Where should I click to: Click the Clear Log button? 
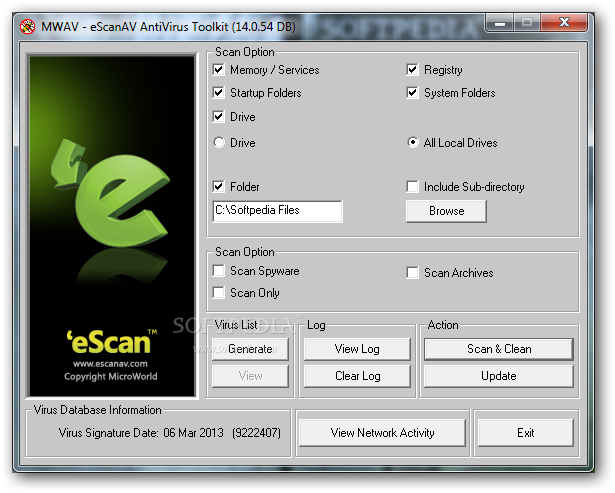pos(357,376)
